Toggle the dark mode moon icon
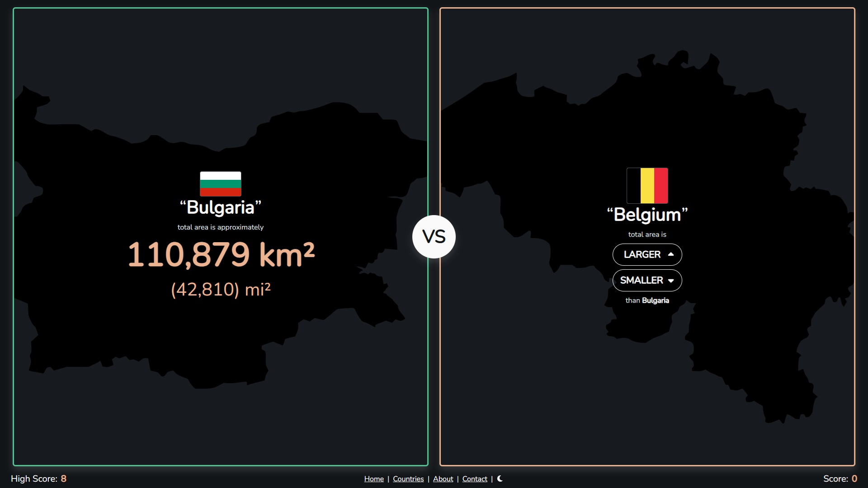 tap(500, 479)
